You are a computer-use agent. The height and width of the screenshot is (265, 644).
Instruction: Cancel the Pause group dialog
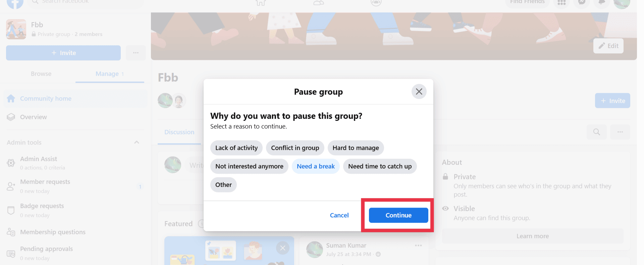pos(339,215)
